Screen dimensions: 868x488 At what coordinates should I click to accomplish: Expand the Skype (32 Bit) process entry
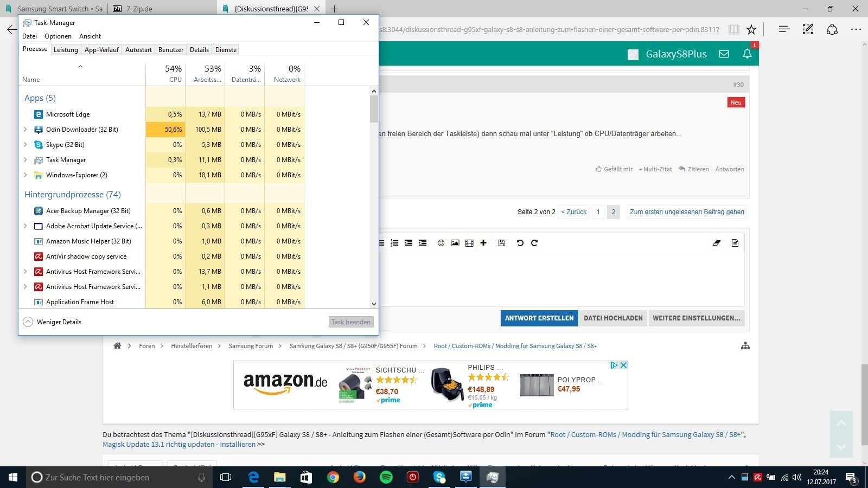[25, 145]
